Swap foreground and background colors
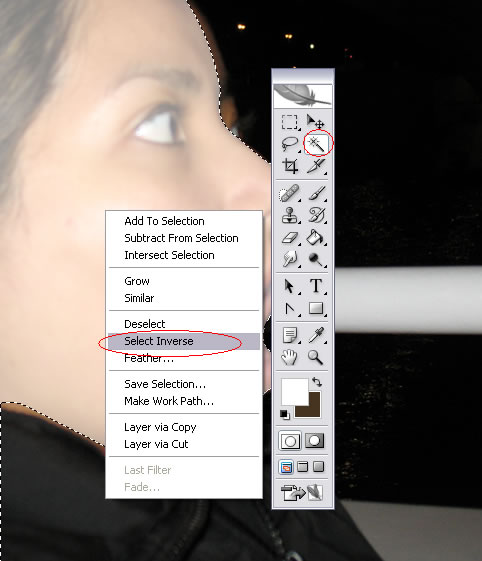This screenshot has width=482, height=561. pyautogui.click(x=317, y=382)
